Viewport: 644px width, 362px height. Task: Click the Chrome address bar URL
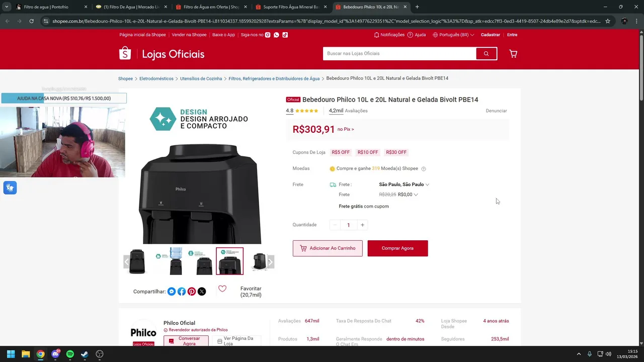(326, 21)
